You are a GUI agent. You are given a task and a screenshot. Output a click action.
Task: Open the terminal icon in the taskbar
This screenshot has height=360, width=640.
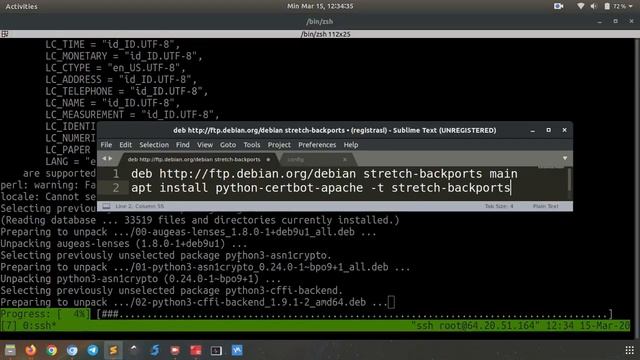pyautogui.click(x=216, y=350)
